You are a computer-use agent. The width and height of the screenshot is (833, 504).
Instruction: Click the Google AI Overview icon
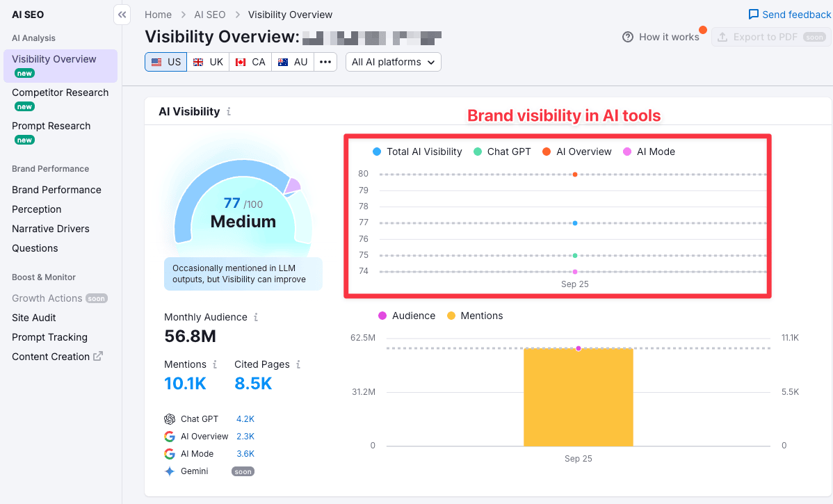170,437
